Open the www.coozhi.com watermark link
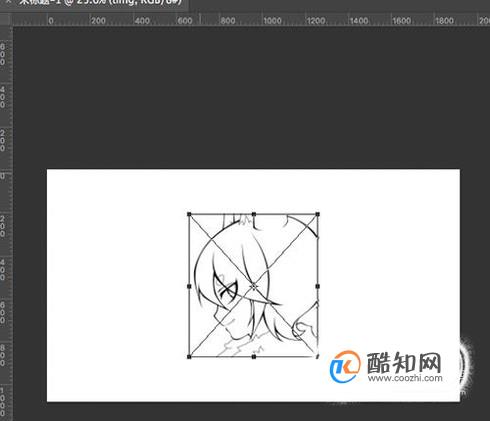Image resolution: width=490 pixels, height=421 pixels. tap(405, 378)
